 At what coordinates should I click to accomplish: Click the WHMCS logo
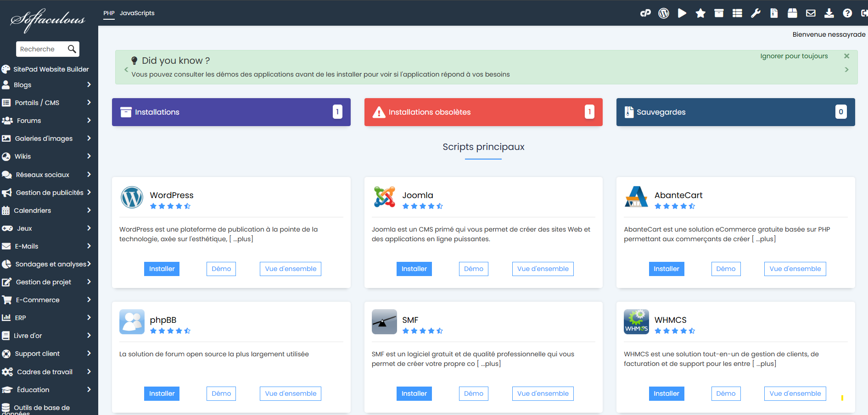pyautogui.click(x=636, y=321)
